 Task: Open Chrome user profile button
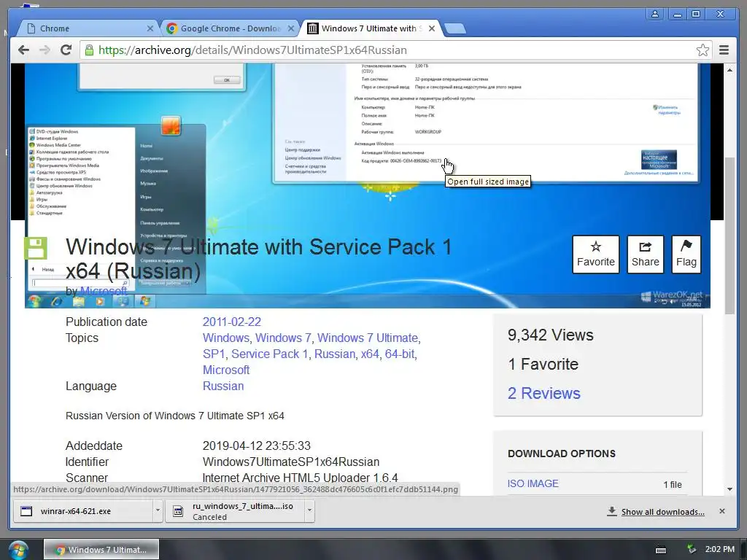655,15
